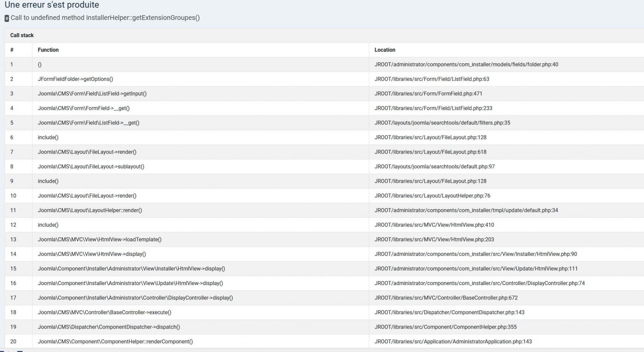
Task: Click the 'Call stack' header
Action: (x=22, y=35)
